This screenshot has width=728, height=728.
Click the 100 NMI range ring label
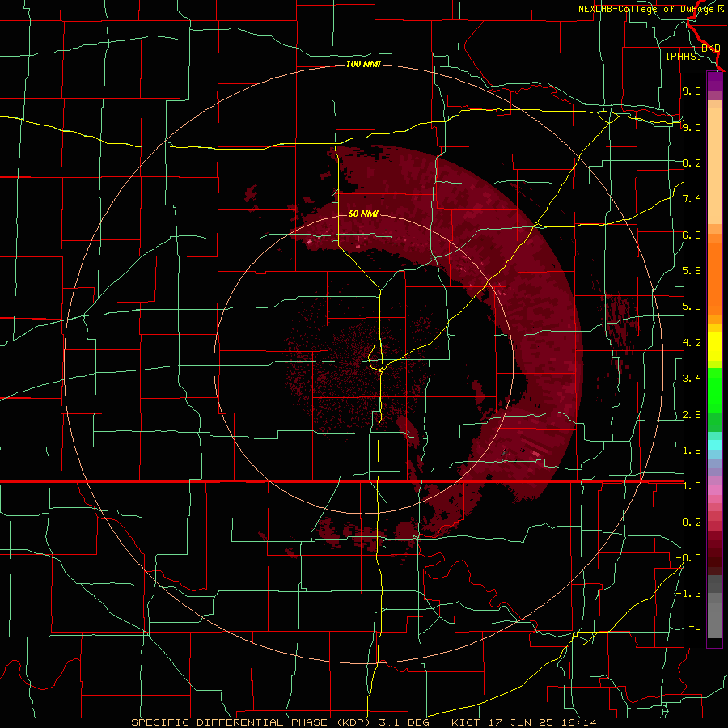tap(363, 64)
